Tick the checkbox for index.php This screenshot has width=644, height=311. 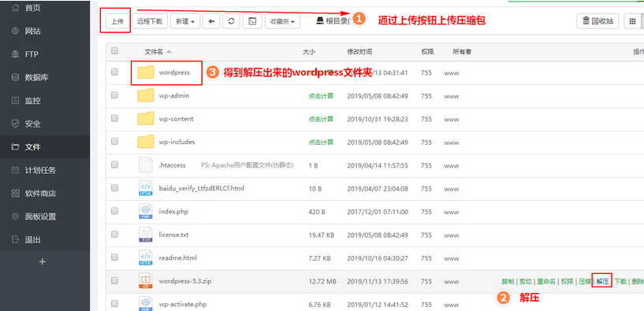point(114,211)
